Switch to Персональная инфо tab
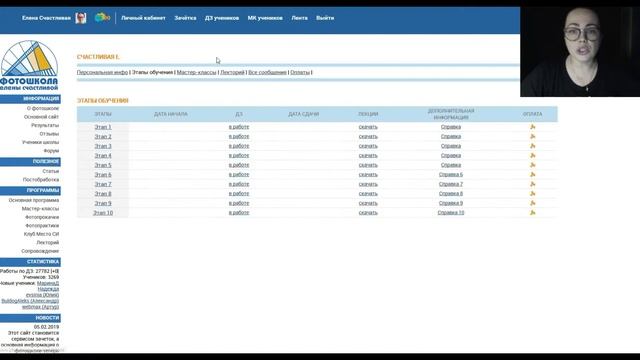 coord(102,72)
